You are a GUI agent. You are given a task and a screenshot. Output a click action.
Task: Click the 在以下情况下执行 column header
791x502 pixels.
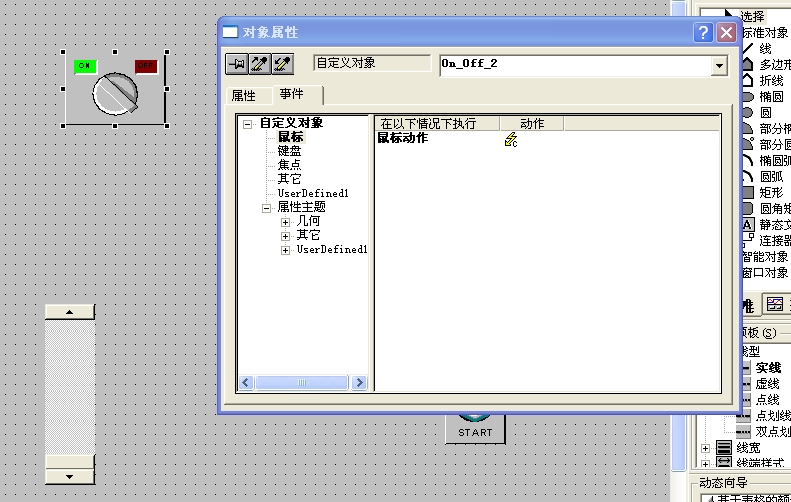tap(437, 124)
